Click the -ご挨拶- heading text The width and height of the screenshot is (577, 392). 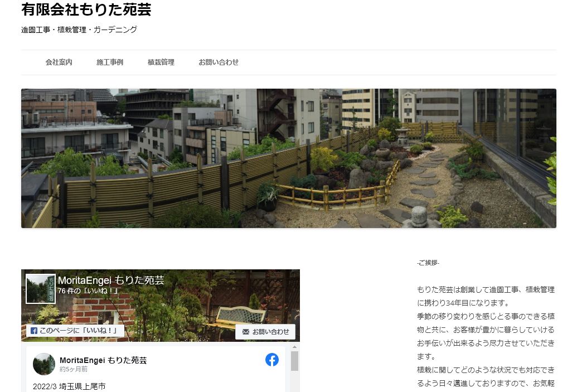point(428,263)
